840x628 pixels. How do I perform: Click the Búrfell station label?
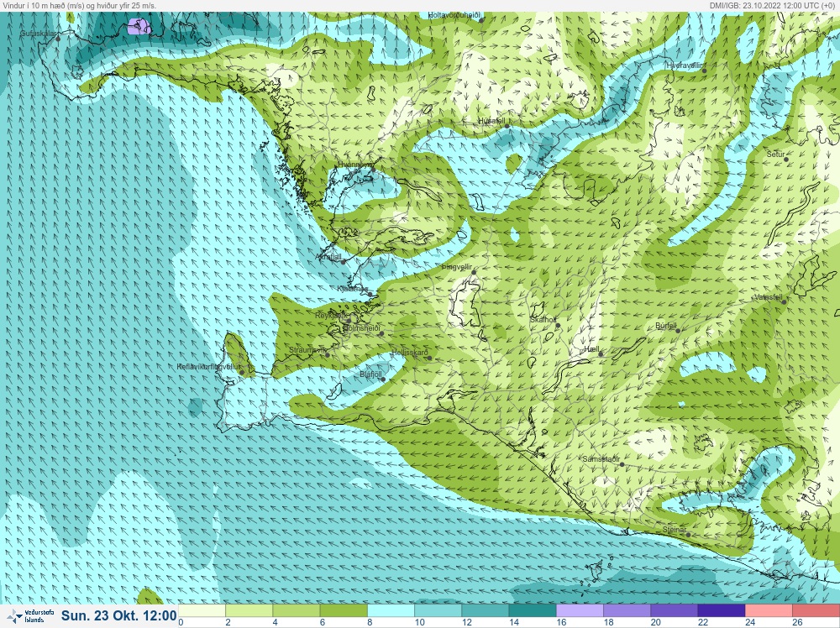(666, 326)
